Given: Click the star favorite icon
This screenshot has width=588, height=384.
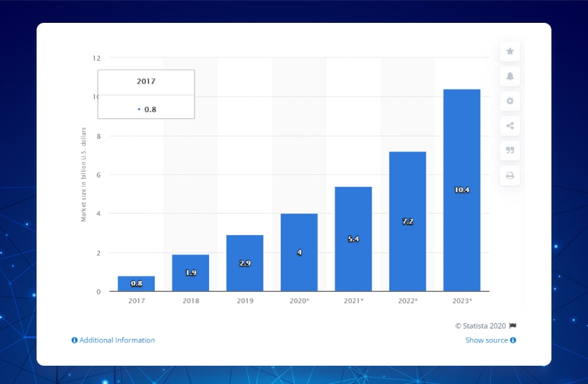Looking at the screenshot, I should (x=510, y=52).
